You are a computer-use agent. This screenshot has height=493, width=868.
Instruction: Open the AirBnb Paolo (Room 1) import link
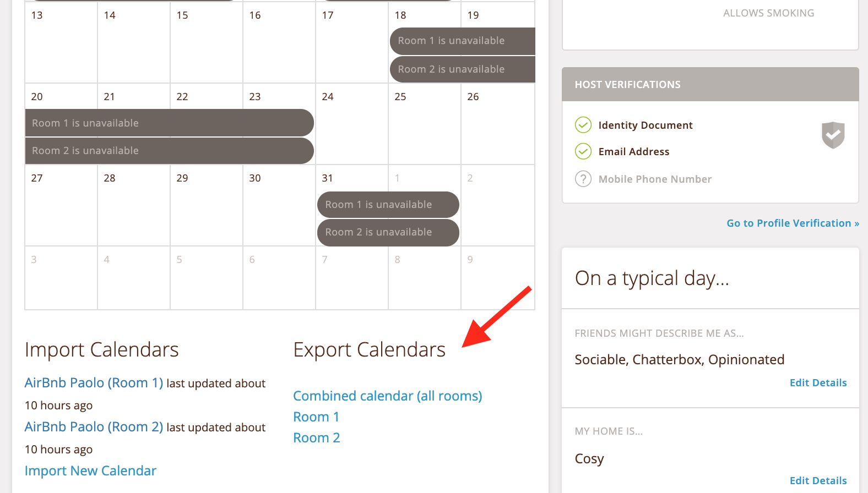[x=93, y=382]
